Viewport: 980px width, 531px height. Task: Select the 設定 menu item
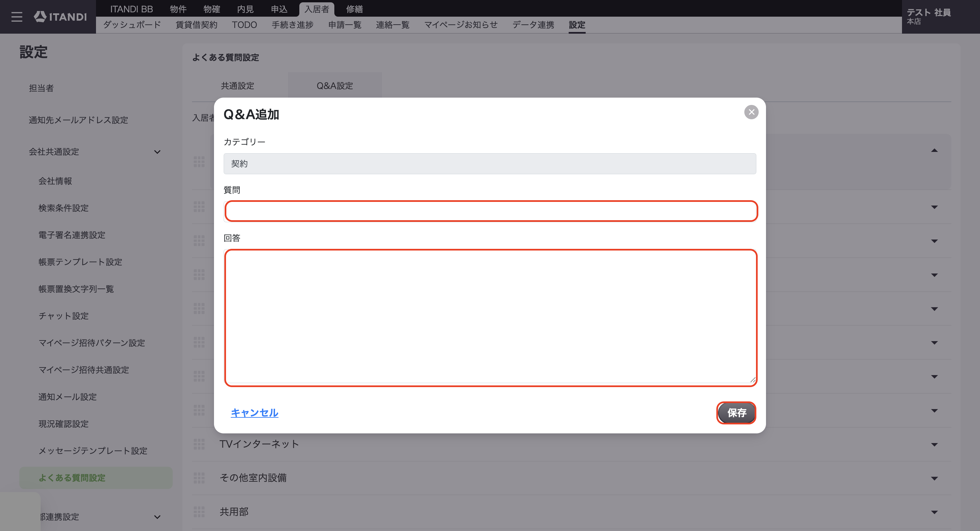[x=577, y=25]
